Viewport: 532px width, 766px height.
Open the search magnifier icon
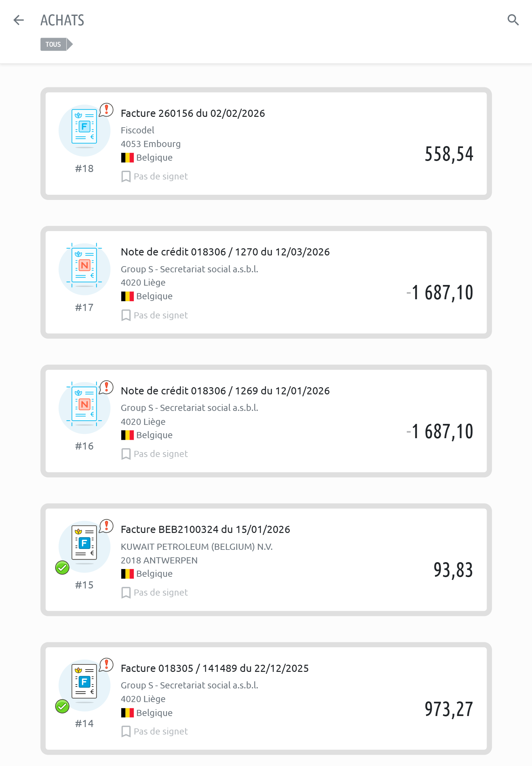tap(513, 20)
